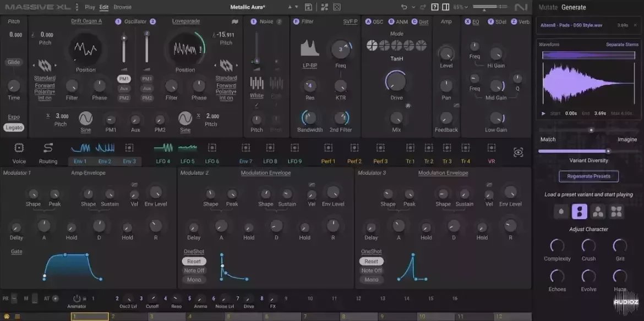
Task: Click the Metallic Aura preset name
Action: [x=248, y=7]
